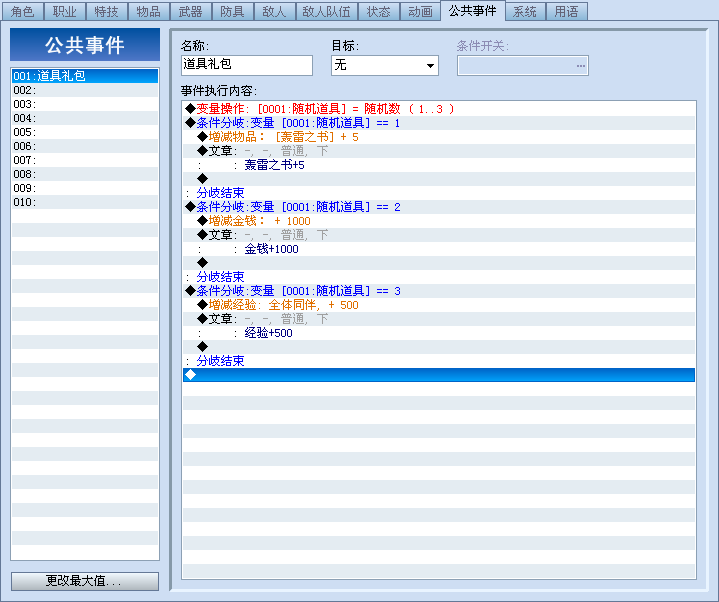Switch to the 状态 tab
719x602 pixels.
[x=378, y=11]
